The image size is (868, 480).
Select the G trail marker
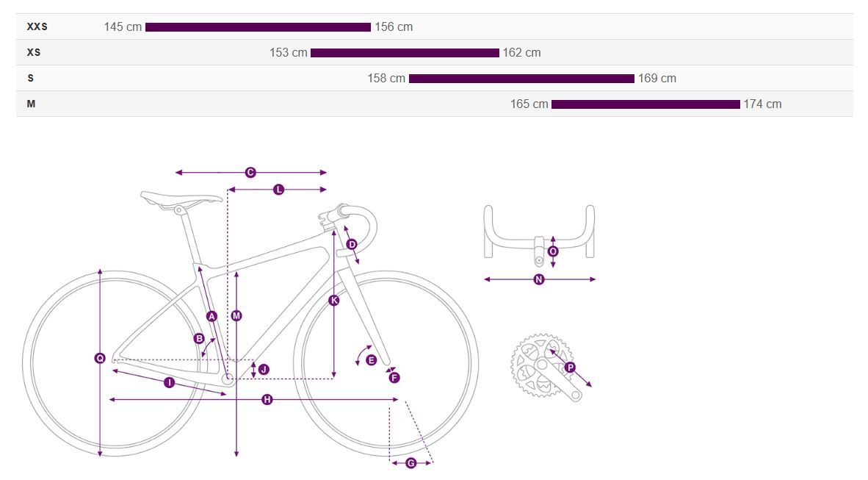pos(411,463)
